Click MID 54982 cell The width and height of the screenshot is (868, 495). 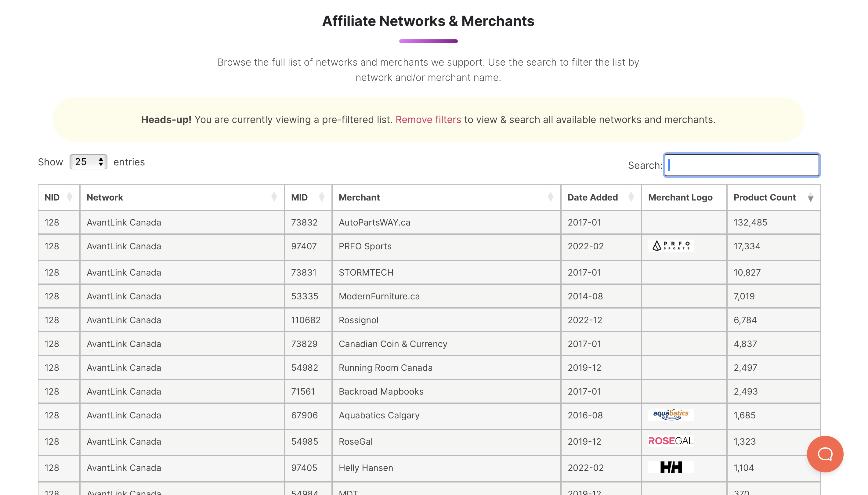[308, 367]
